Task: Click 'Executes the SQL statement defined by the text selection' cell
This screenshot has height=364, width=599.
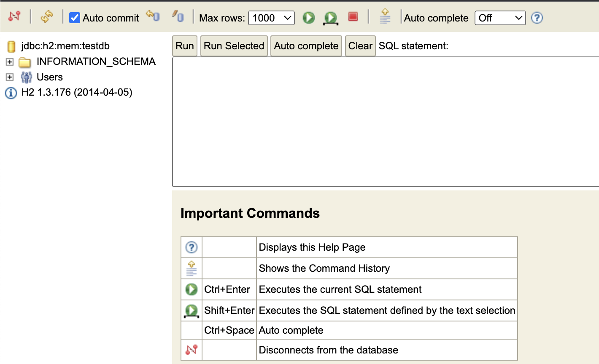Action: [x=387, y=310]
